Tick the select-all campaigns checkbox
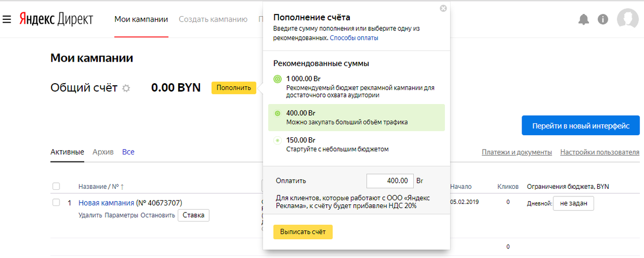 pyautogui.click(x=56, y=186)
